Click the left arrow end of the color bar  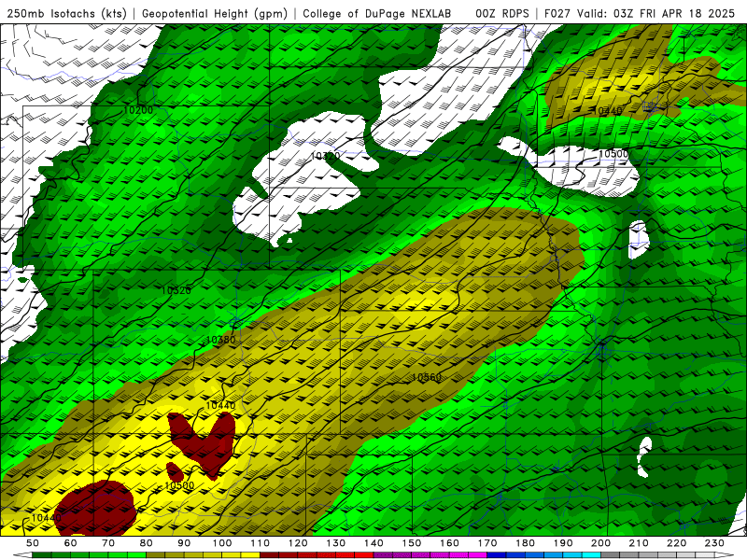point(22,556)
